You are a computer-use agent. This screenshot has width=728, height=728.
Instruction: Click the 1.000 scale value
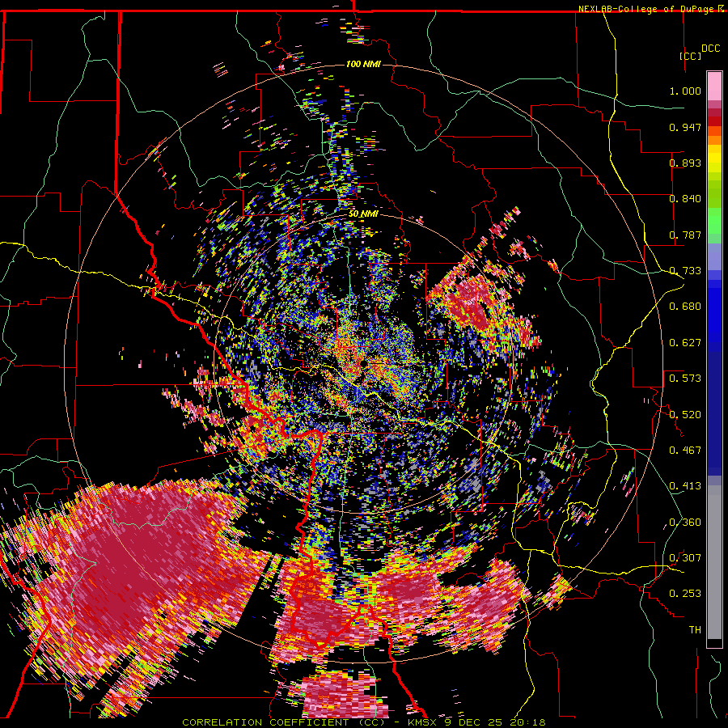[685, 91]
